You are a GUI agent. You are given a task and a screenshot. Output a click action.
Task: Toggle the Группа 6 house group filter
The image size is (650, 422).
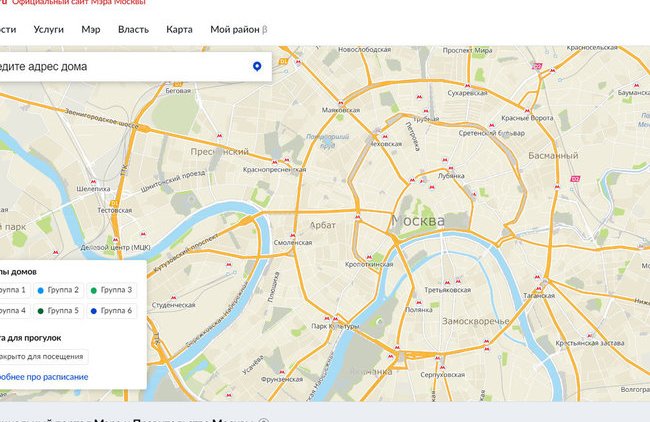click(112, 310)
